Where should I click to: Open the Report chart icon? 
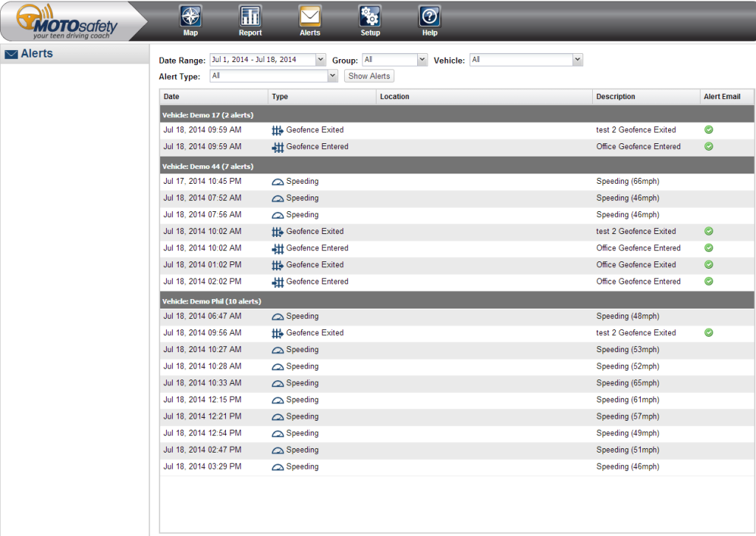(250, 16)
